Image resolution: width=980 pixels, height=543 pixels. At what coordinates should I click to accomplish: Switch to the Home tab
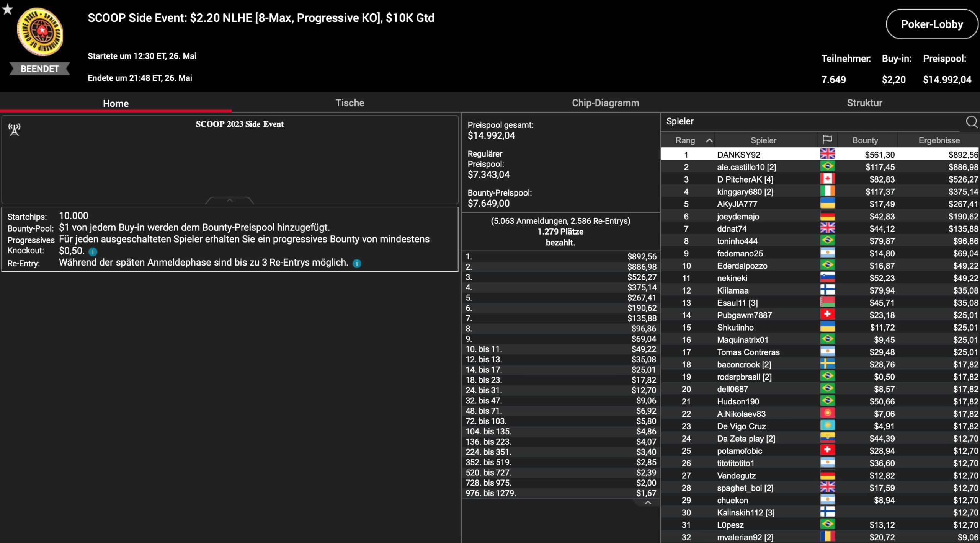tap(116, 103)
